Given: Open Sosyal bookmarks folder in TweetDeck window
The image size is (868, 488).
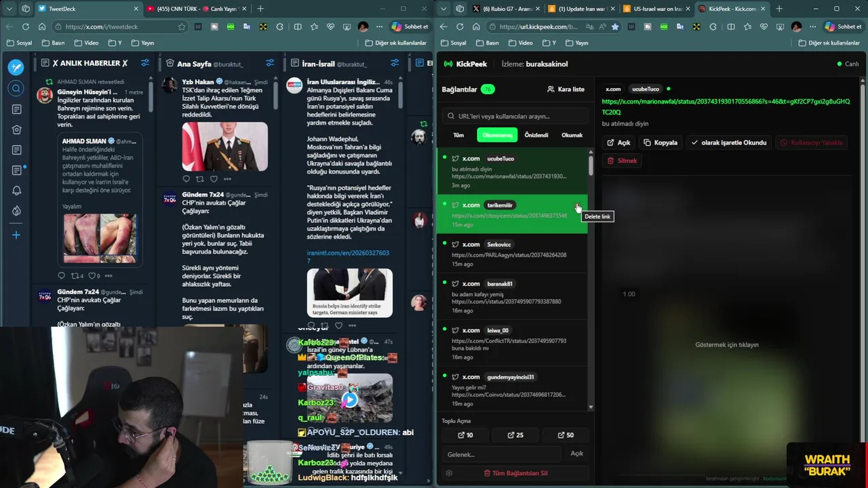Looking at the screenshot, I should point(19,43).
